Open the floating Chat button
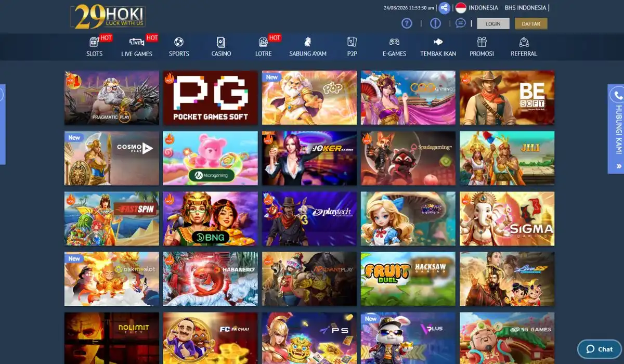The width and height of the screenshot is (624, 364). [x=600, y=349]
